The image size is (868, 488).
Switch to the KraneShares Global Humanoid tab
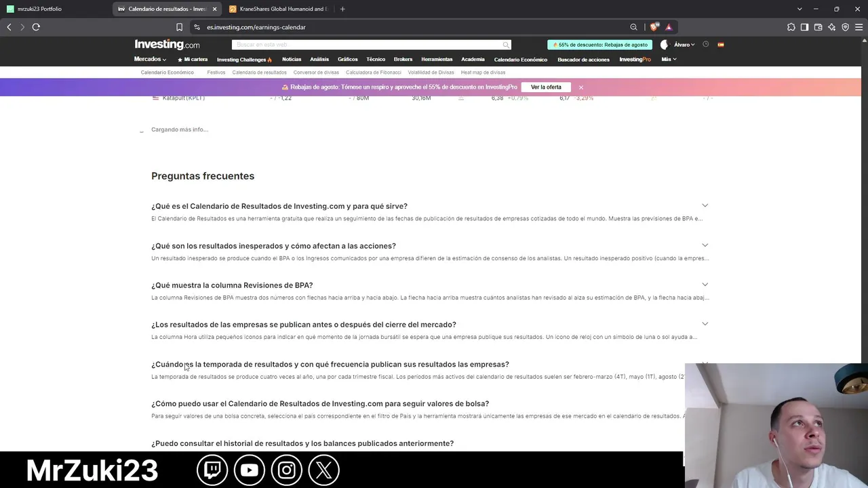tap(278, 9)
